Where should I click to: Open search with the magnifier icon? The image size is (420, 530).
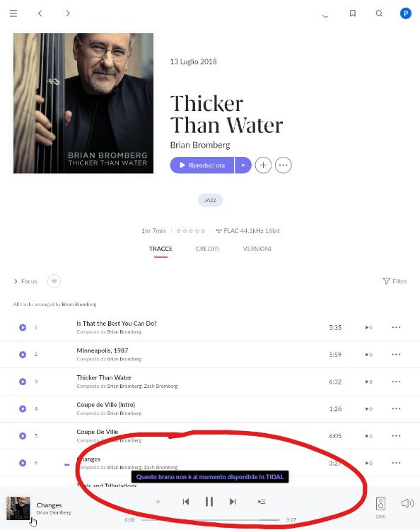click(379, 13)
